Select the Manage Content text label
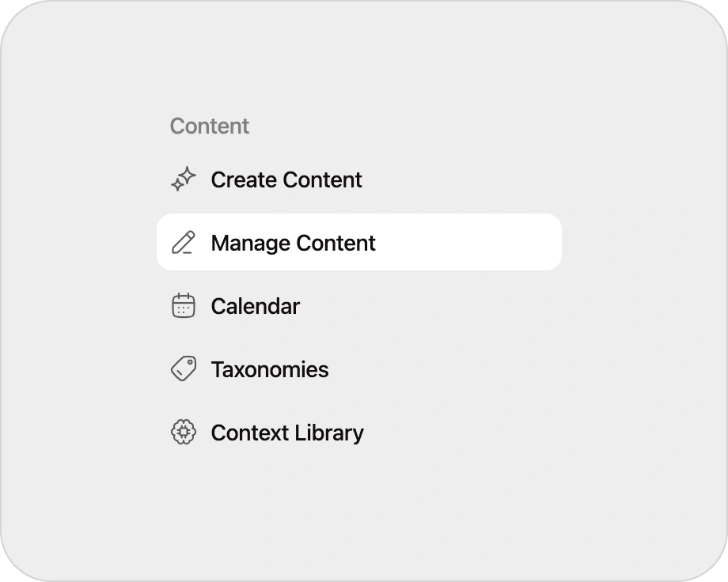728x582 pixels. 293,243
